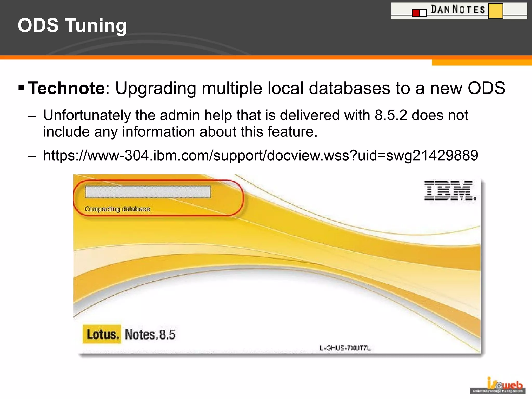Click the bold 'Technote' heading word
The height and width of the screenshot is (399, 532).
tap(66, 88)
